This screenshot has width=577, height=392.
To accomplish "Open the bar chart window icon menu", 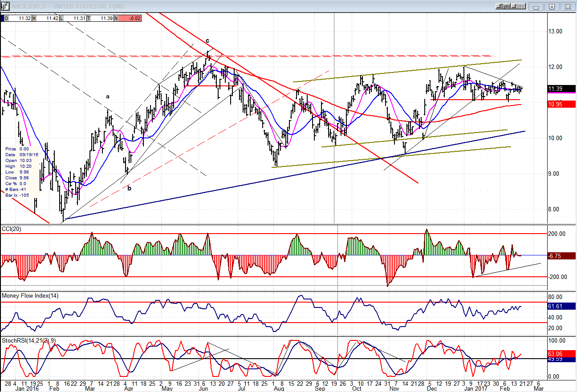I will [5, 6].
